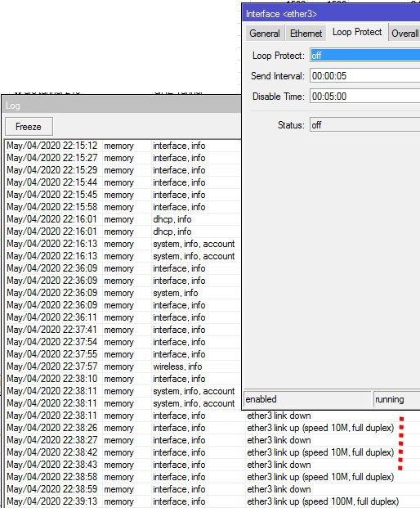This screenshot has width=420, height=508.
Task: Select the 22:37:41 log entry
Action: click(123, 330)
